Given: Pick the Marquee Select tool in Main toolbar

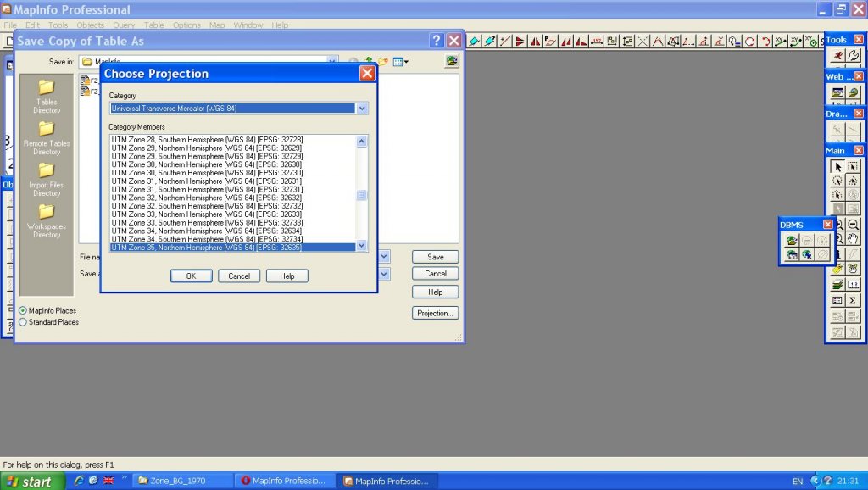Looking at the screenshot, I should (x=853, y=167).
